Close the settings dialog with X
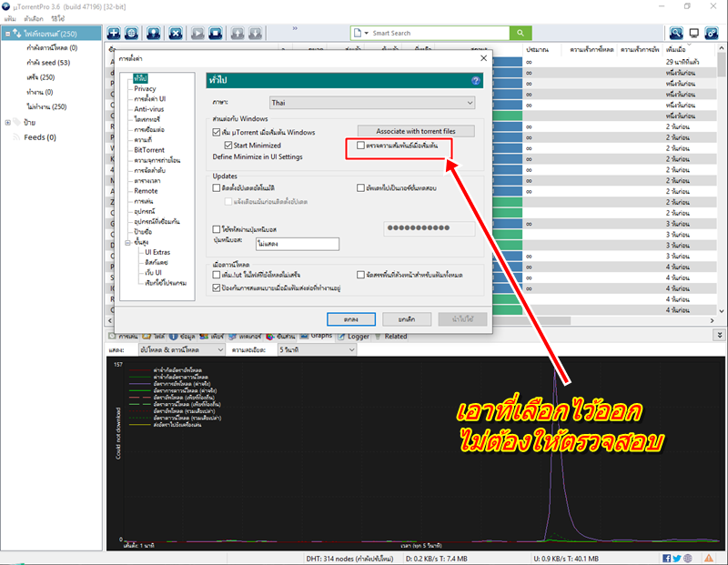This screenshot has height=565, width=728. coord(484,58)
